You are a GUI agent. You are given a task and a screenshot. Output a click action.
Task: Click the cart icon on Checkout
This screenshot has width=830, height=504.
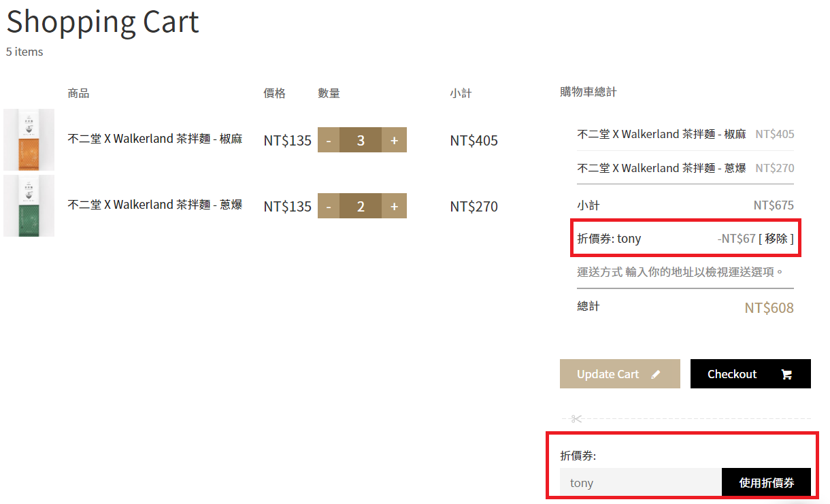[x=786, y=374]
